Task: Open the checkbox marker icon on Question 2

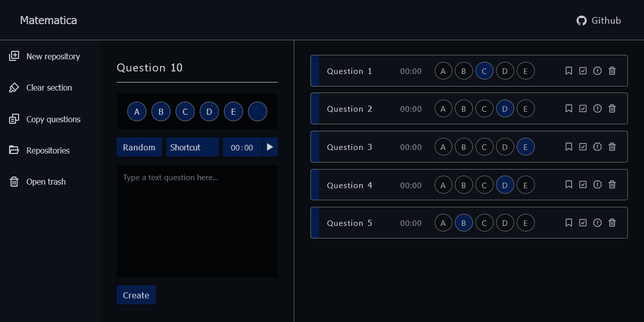Action: 583,109
